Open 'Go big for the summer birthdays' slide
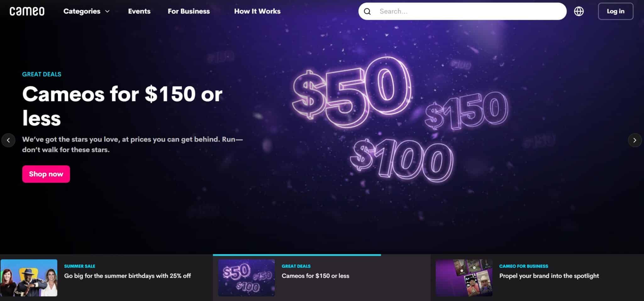This screenshot has height=301, width=644. click(x=127, y=276)
